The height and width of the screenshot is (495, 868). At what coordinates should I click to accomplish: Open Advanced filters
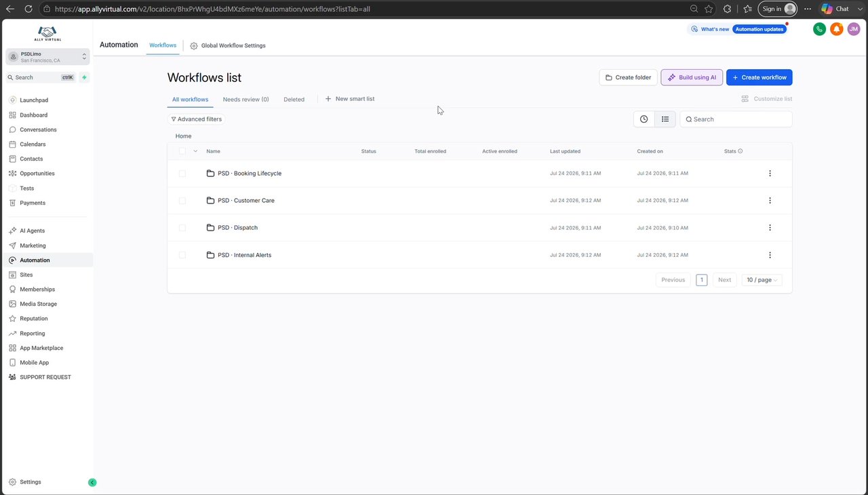click(x=196, y=119)
